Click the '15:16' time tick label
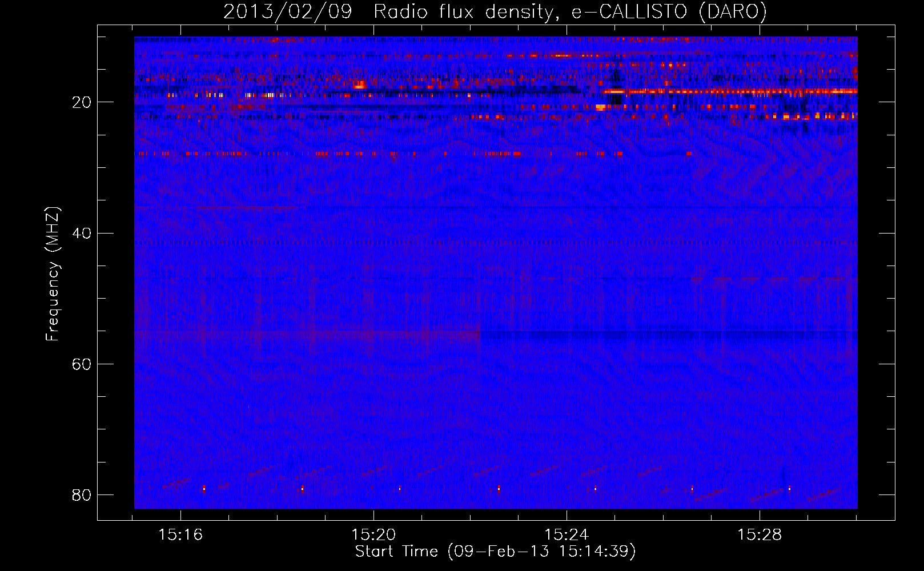Image resolution: width=924 pixels, height=571 pixels. click(180, 535)
